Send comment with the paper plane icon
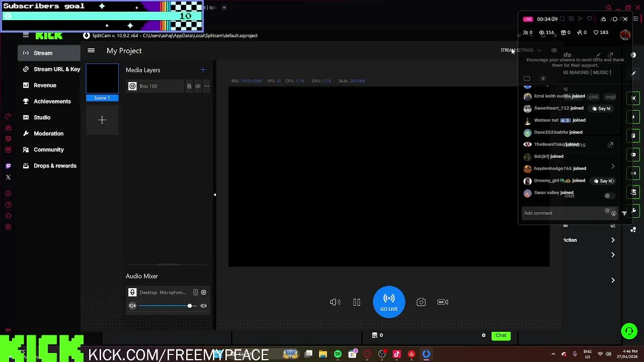 click(624, 213)
